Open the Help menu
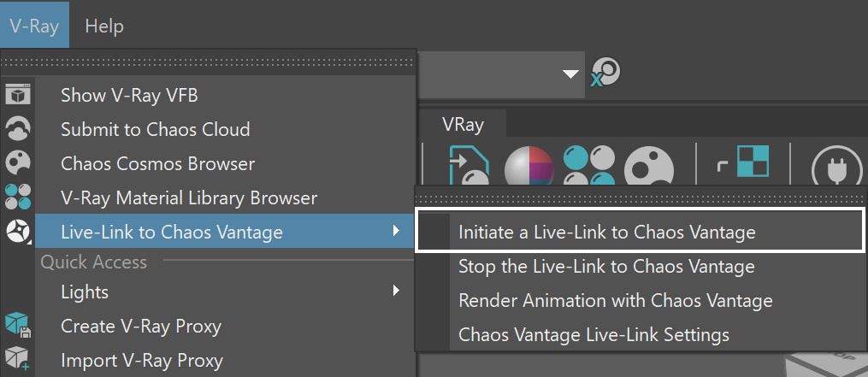This screenshot has width=868, height=377. 104,26
